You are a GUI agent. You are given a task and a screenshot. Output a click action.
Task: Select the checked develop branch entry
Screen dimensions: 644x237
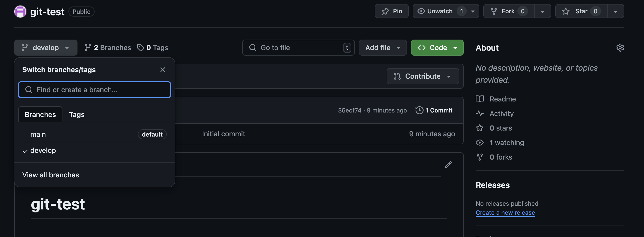coord(95,150)
